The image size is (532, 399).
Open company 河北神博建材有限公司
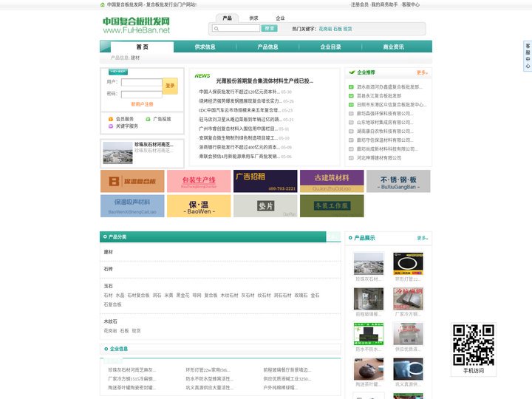[x=379, y=158]
